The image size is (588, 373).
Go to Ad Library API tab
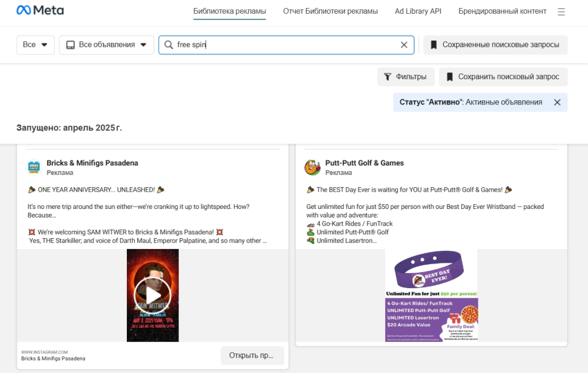pos(418,11)
